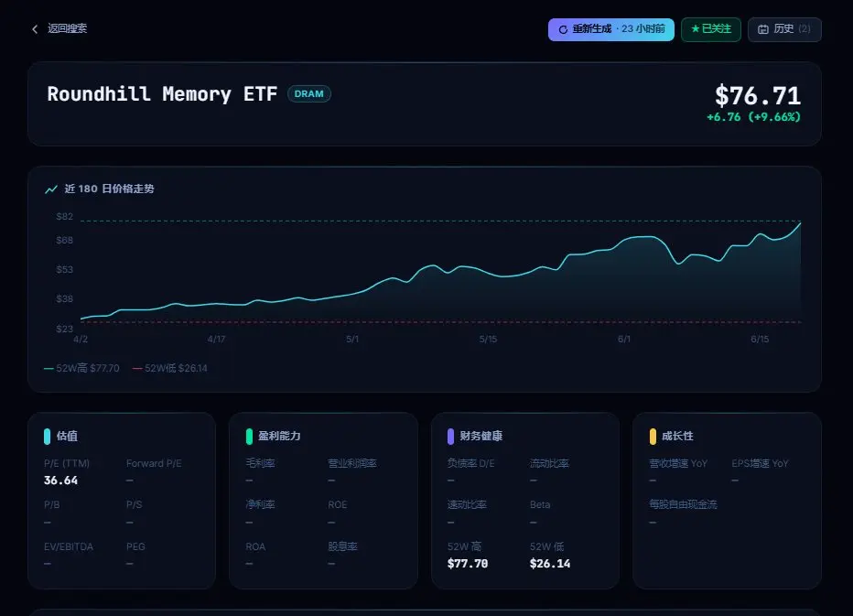
Task: Click the P/S metric label
Action: (x=134, y=505)
